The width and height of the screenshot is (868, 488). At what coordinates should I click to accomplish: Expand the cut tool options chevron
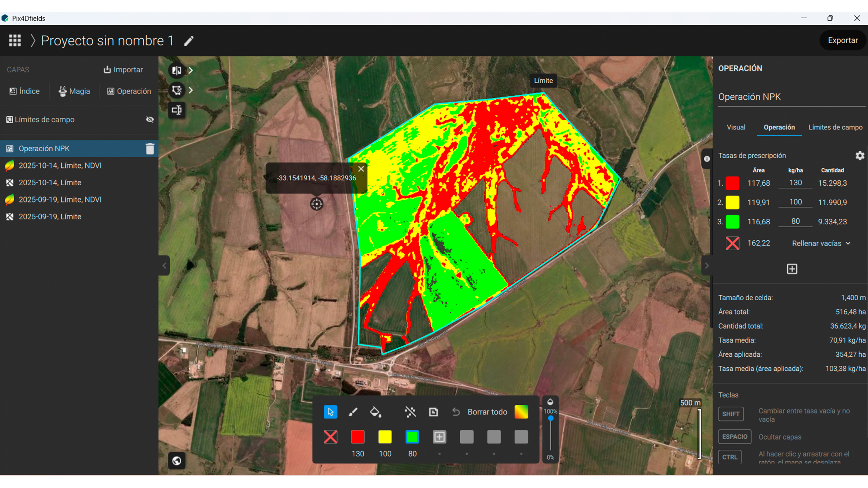point(191,90)
